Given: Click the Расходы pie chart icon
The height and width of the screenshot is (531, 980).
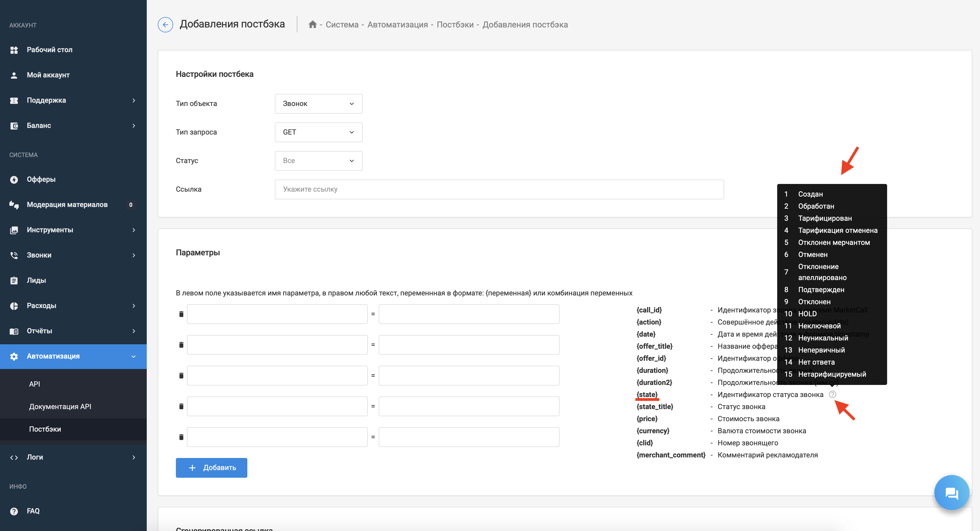Looking at the screenshot, I should pyautogui.click(x=14, y=306).
